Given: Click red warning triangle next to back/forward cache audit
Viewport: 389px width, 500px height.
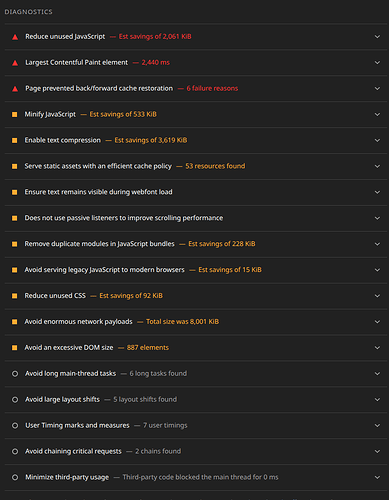Looking at the screenshot, I should click(x=15, y=89).
